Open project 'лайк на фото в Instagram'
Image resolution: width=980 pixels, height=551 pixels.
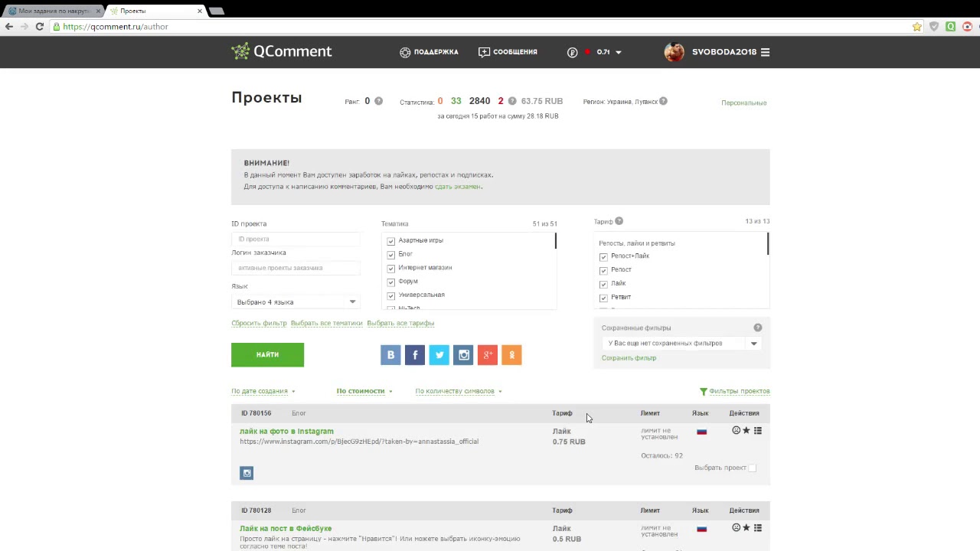286,431
